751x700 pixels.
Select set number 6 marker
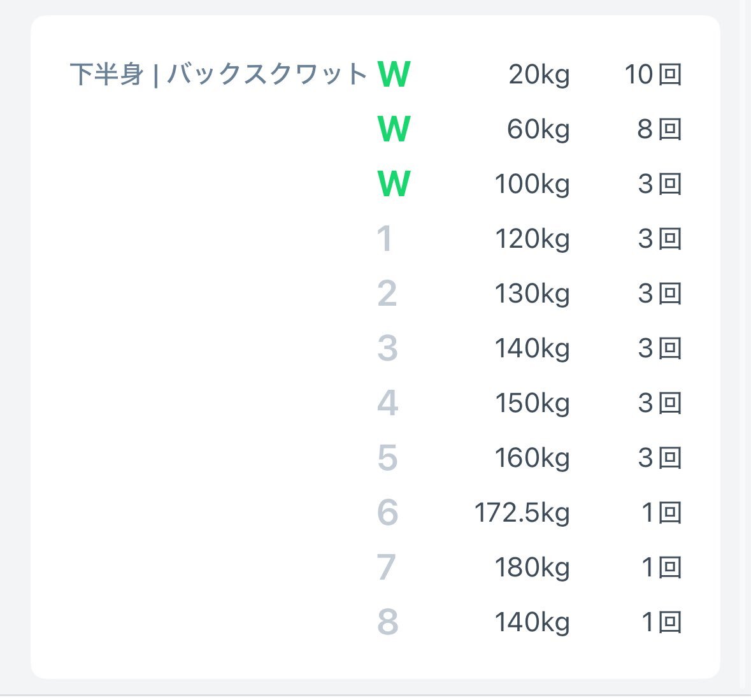tap(387, 513)
